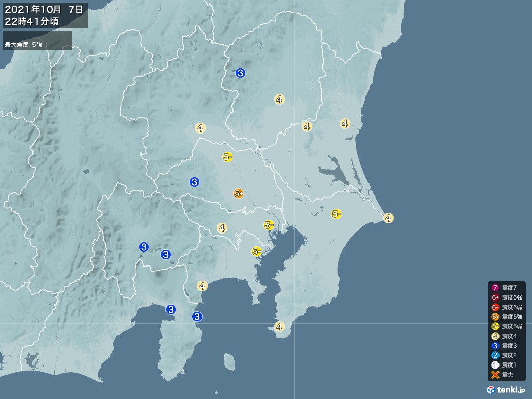Click the orange 5+ intensity marker on the map
Image resolution: width=532 pixels, height=399 pixels.
(x=238, y=193)
